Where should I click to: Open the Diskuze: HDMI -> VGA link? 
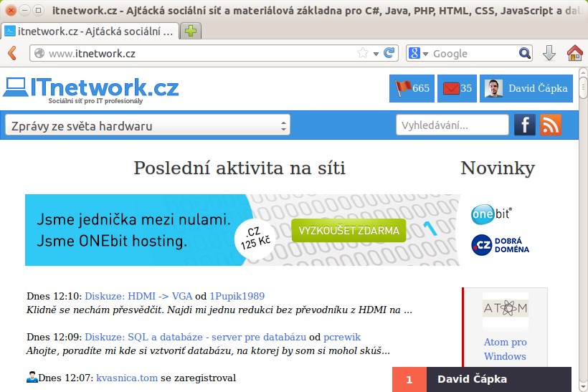(138, 296)
